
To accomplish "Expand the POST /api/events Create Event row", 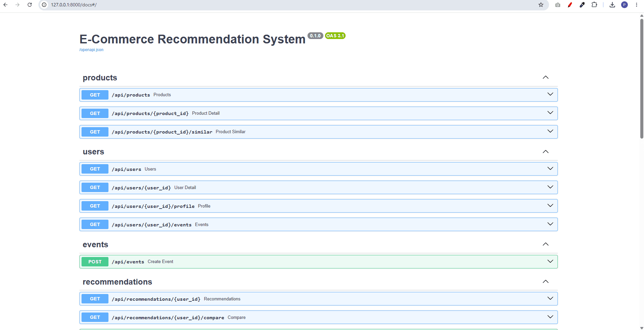I will [319, 262].
